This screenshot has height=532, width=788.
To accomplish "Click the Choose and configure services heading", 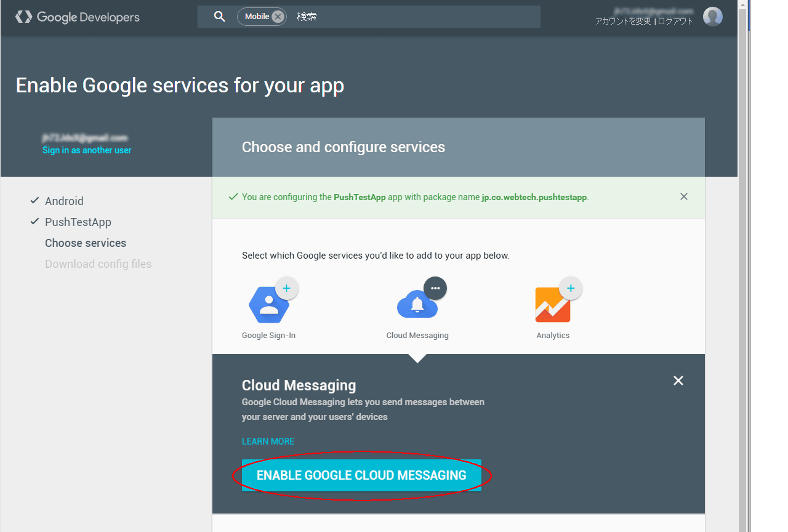I will click(x=344, y=147).
